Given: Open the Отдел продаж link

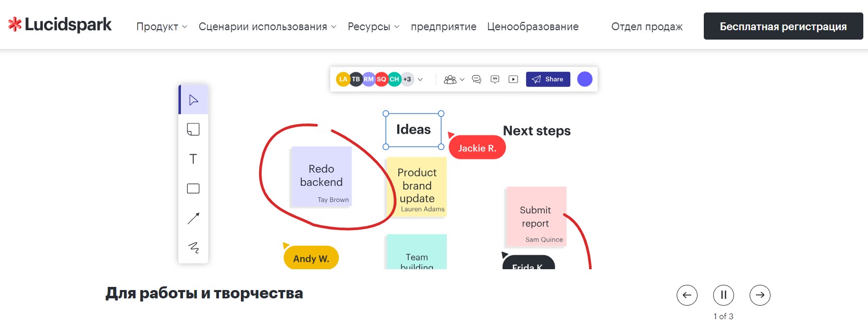Looking at the screenshot, I should pos(646,27).
